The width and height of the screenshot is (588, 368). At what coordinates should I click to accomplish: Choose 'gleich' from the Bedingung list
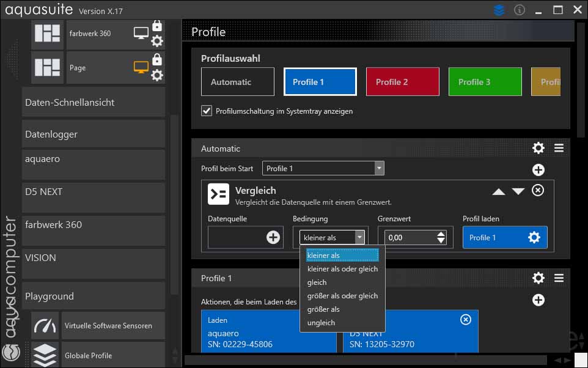[x=342, y=282]
